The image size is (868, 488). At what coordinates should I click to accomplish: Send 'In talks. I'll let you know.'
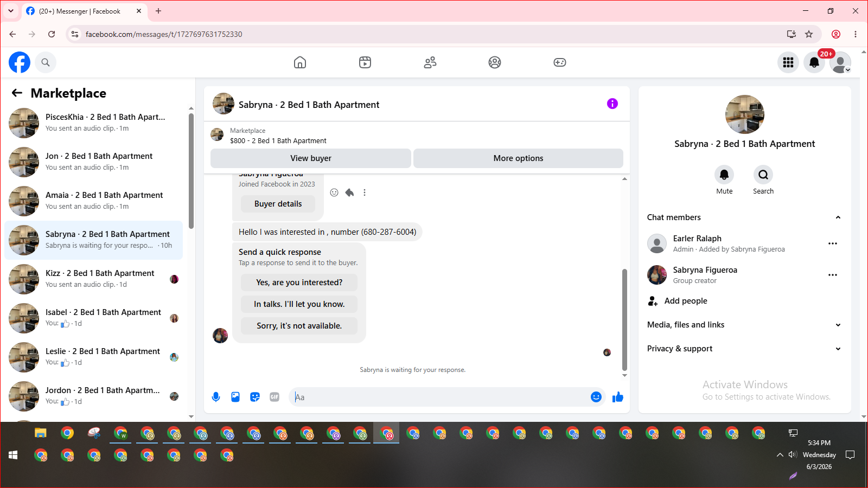299,304
